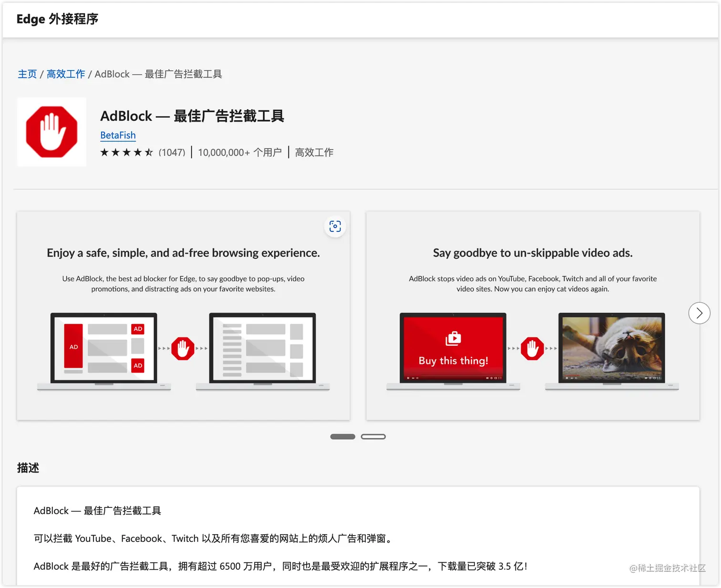
Task: Click the description line mentioning 6500 万用户
Action: tap(281, 567)
